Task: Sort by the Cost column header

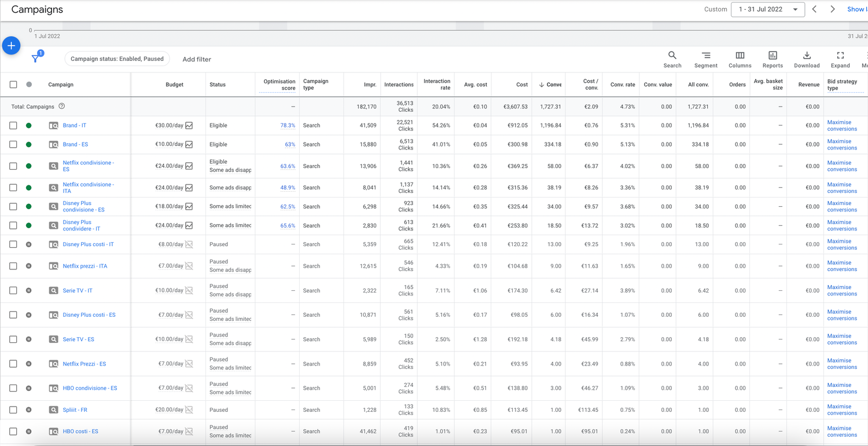Action: [522, 85]
